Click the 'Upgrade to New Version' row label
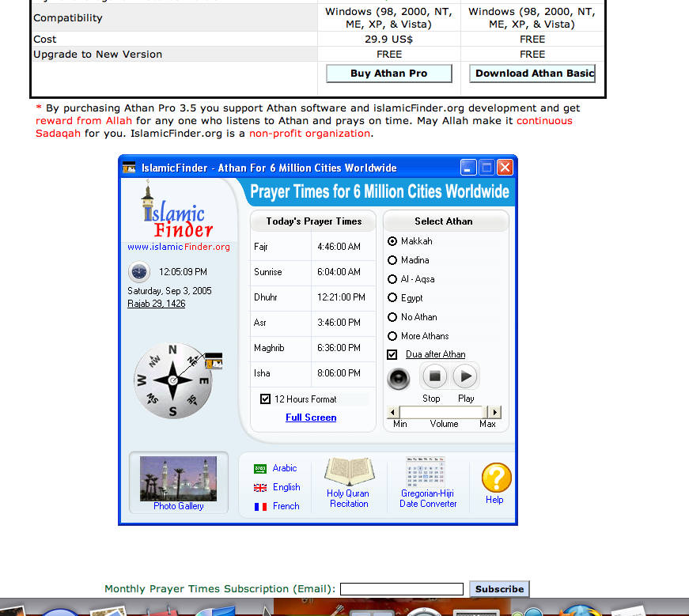This screenshot has height=616, width=689. (x=97, y=55)
